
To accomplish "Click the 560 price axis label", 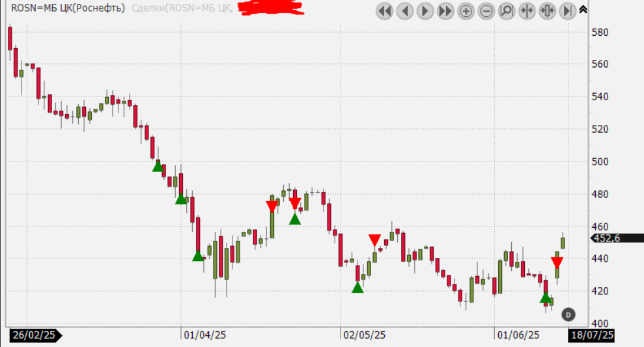I will [x=600, y=64].
